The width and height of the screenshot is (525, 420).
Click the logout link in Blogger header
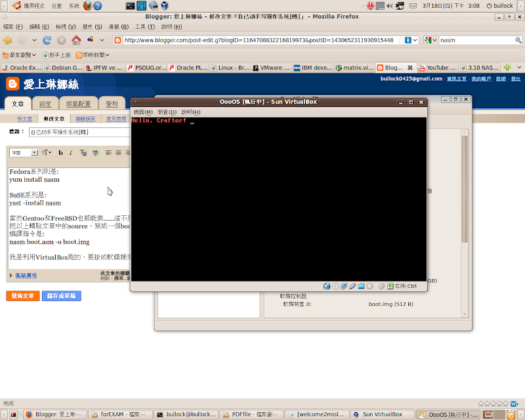pyautogui.click(x=516, y=79)
